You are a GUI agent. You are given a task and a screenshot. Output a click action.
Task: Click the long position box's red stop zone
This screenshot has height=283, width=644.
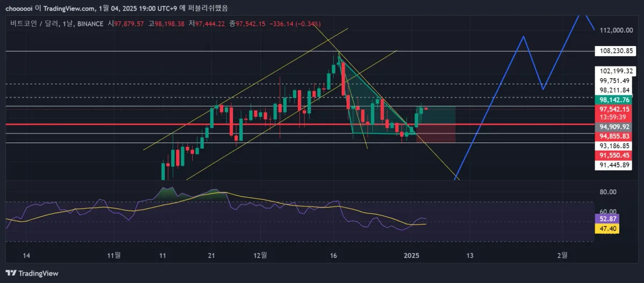[x=435, y=133]
